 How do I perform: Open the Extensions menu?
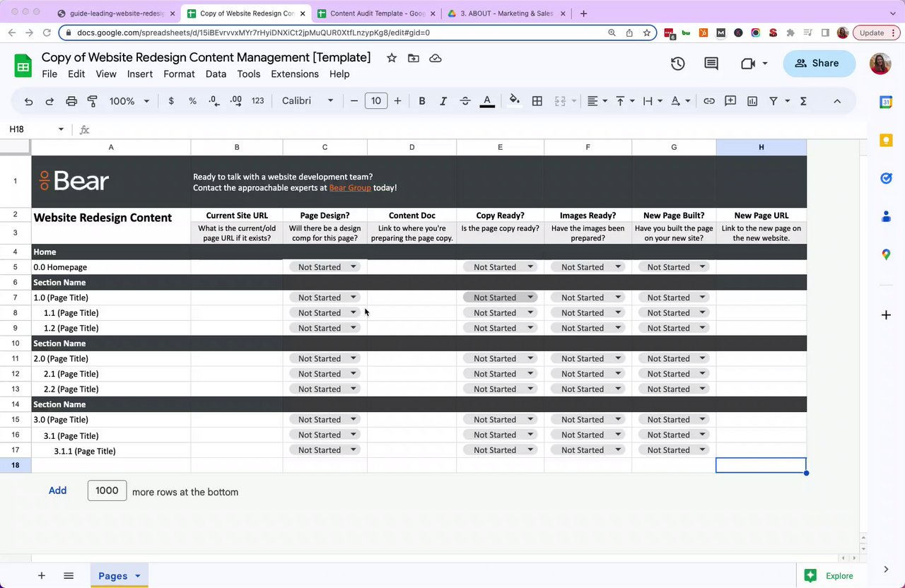pos(295,74)
